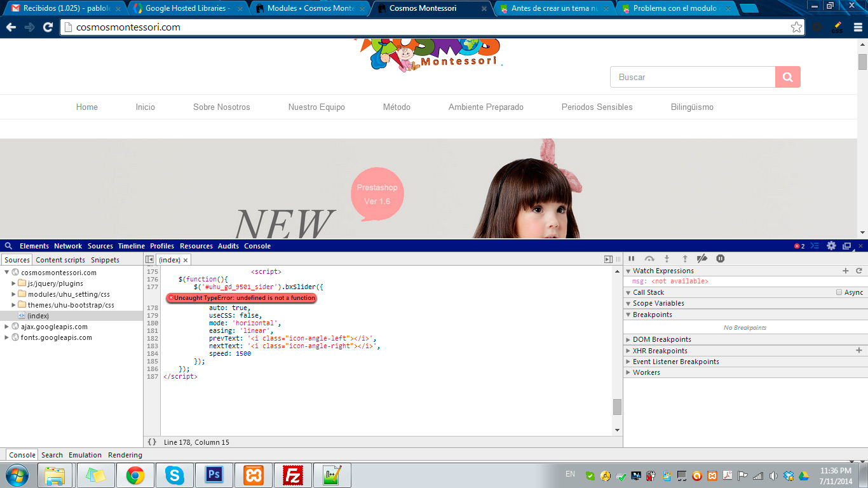The image size is (868, 488).
Task: Open the Sobre Nosotros page link
Action: [x=222, y=107]
